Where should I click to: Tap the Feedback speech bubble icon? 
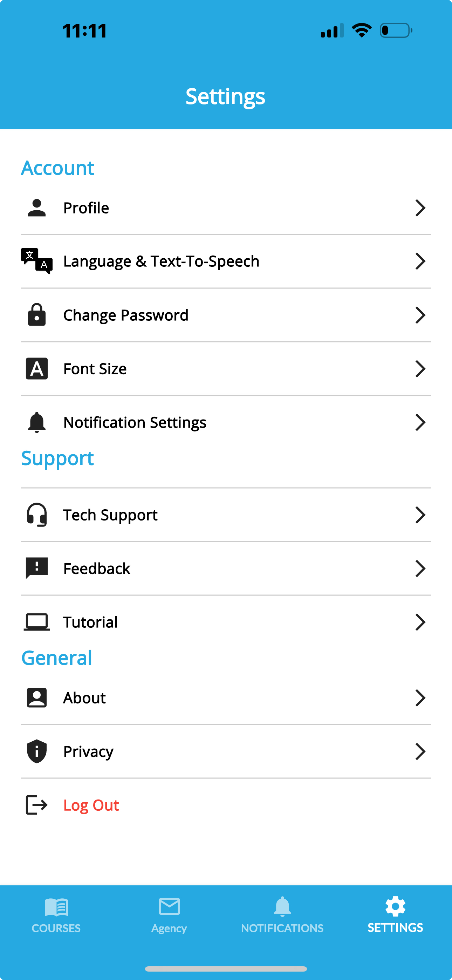(36, 568)
